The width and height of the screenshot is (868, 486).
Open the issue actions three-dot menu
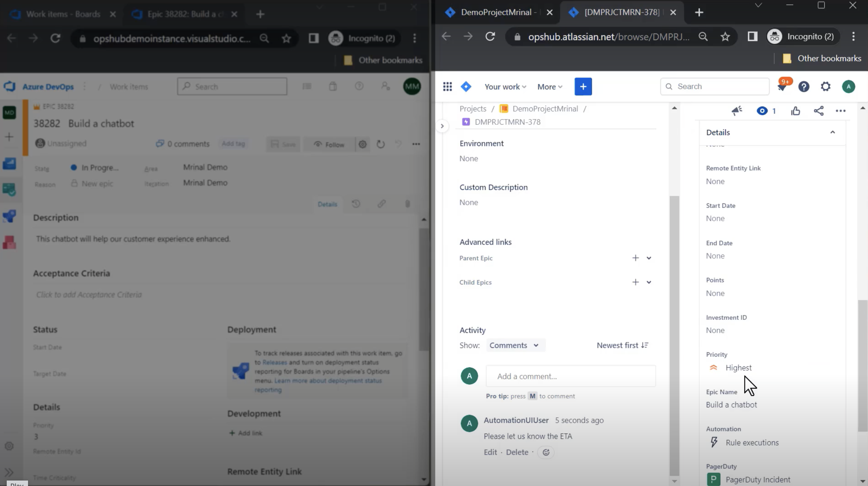[840, 111]
